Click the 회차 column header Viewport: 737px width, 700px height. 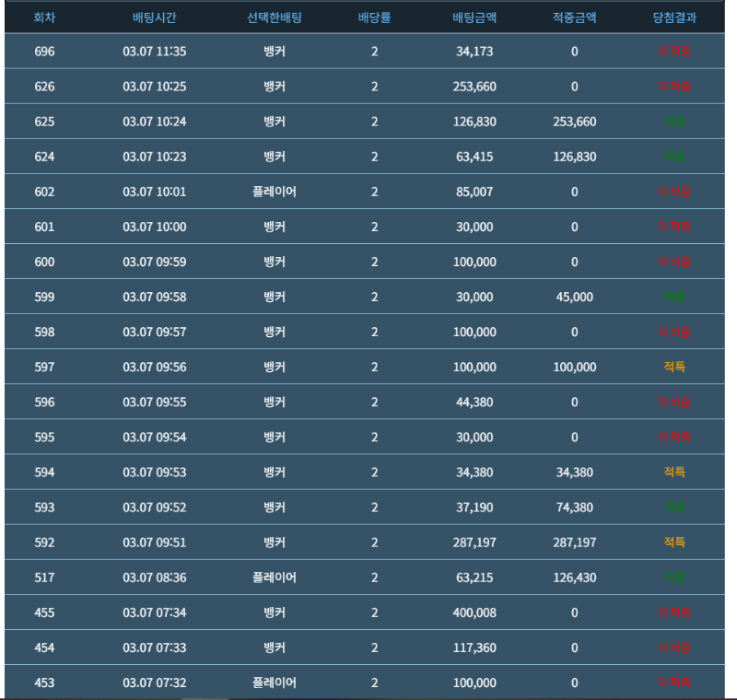(x=44, y=17)
